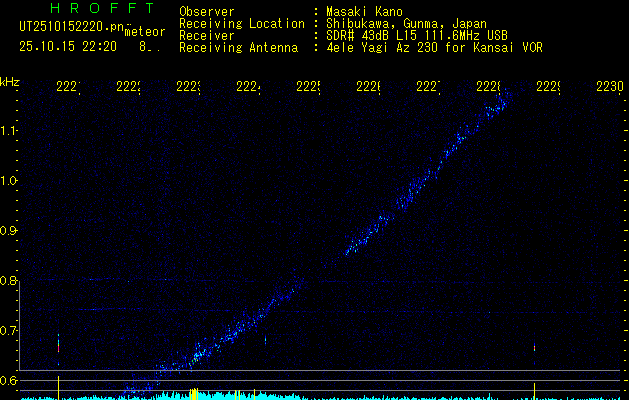Click the date stamp 25.10.15 22:20
The width and height of the screenshot is (629, 400).
pos(68,47)
